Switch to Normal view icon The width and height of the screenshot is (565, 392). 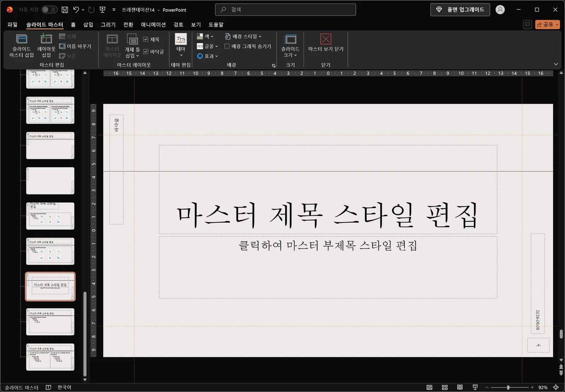pos(429,387)
